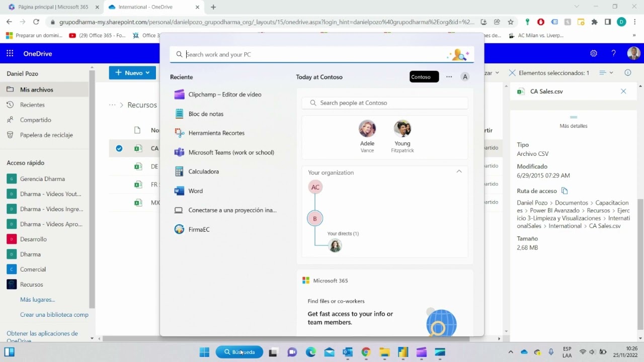Bookmark this page with the star
Screen dimensions: 644x362
(511, 22)
